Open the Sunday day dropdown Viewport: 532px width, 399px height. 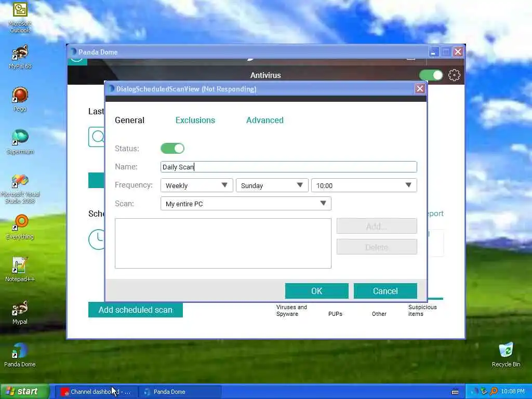(272, 185)
